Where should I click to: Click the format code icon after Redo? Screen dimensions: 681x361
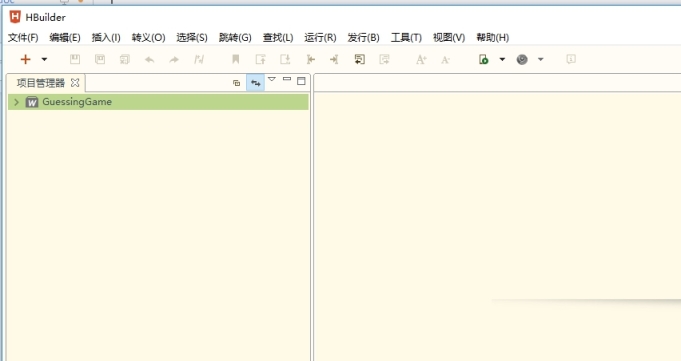199,59
